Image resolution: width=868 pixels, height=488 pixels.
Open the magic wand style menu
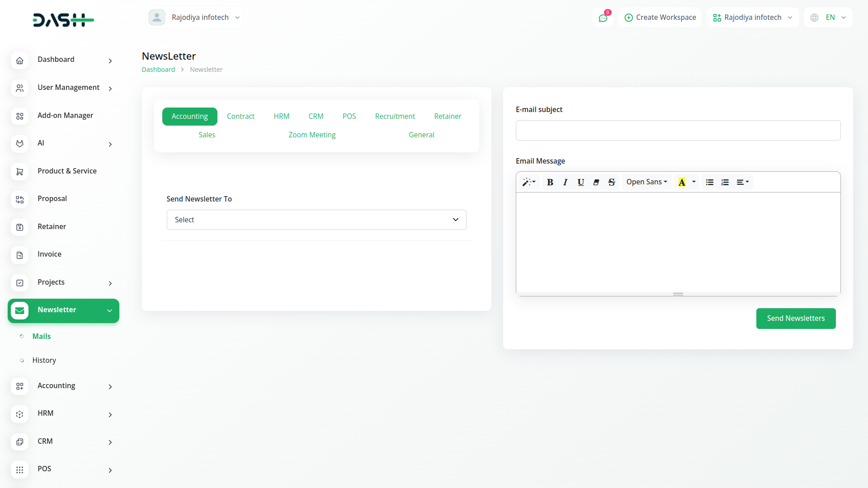pos(528,182)
